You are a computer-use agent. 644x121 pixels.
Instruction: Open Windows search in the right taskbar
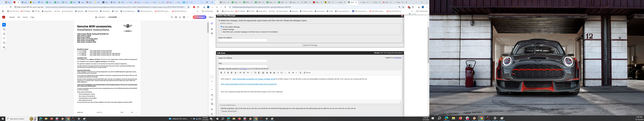pyautogui.click(x=439, y=118)
